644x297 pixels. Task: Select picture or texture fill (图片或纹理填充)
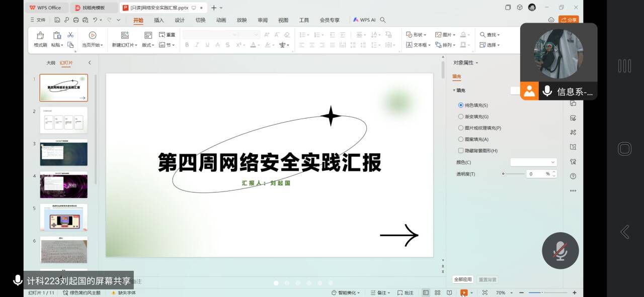point(461,128)
